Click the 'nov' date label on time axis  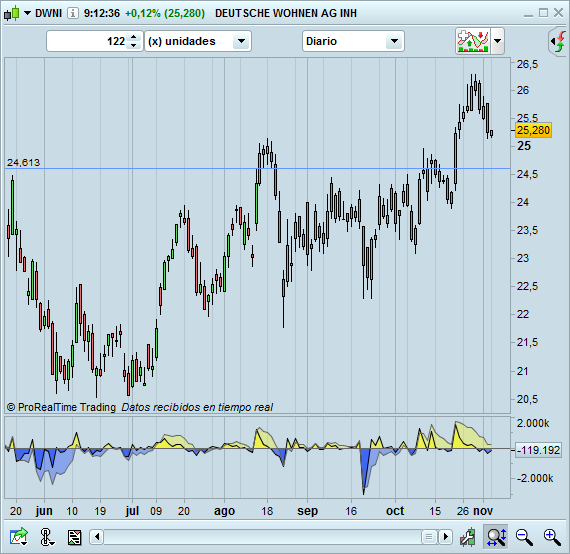click(483, 511)
